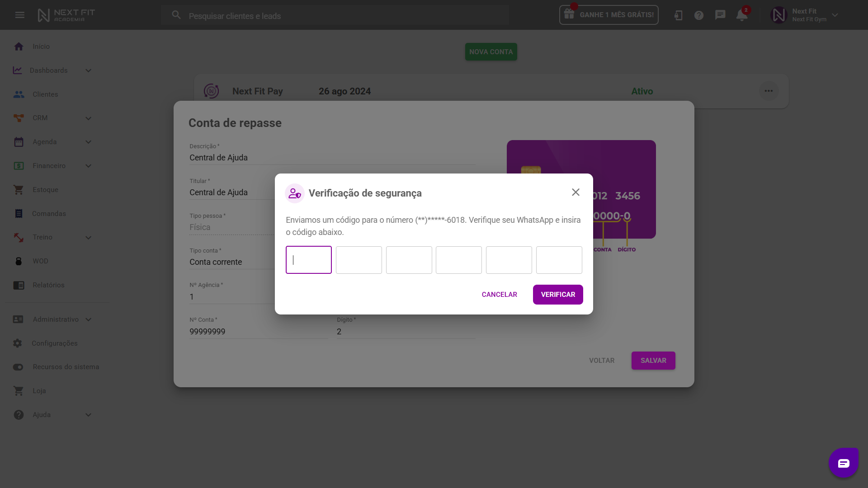Open Relatórios from the sidebar

[x=48, y=285]
